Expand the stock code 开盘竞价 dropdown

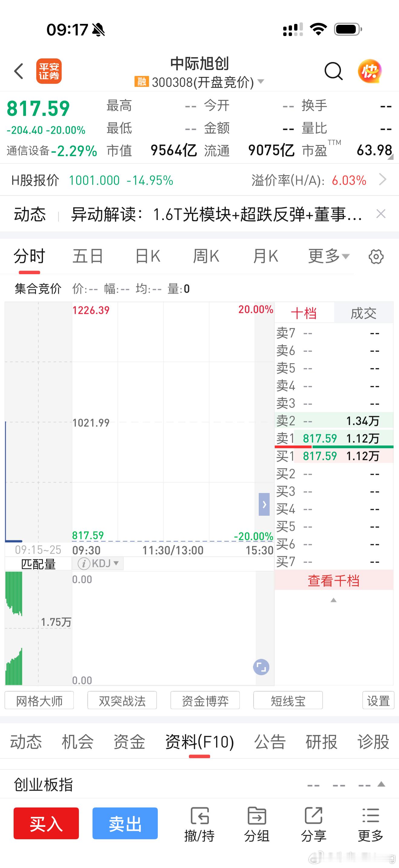261,81
